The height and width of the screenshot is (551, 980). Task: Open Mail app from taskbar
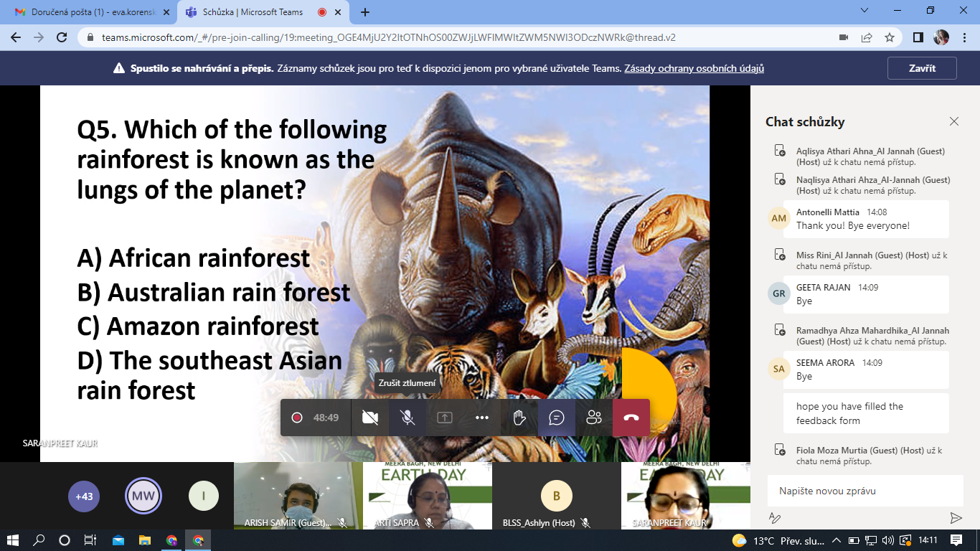[118, 540]
